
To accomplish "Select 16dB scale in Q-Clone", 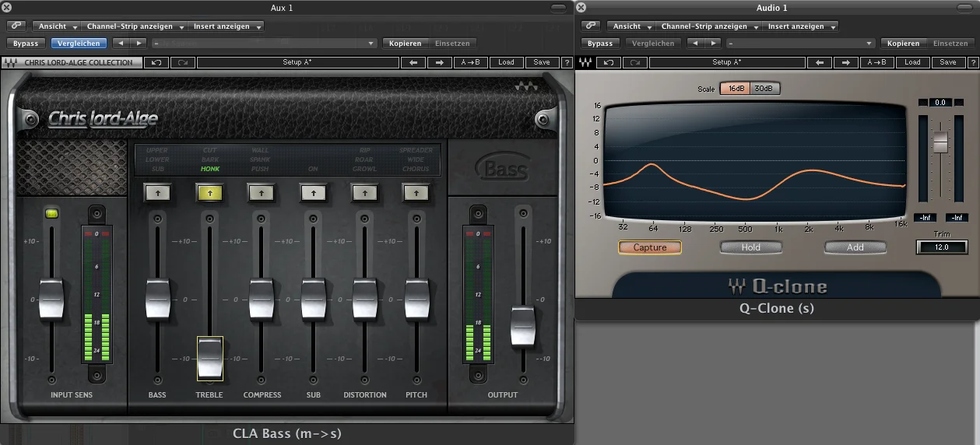I will pyautogui.click(x=734, y=89).
